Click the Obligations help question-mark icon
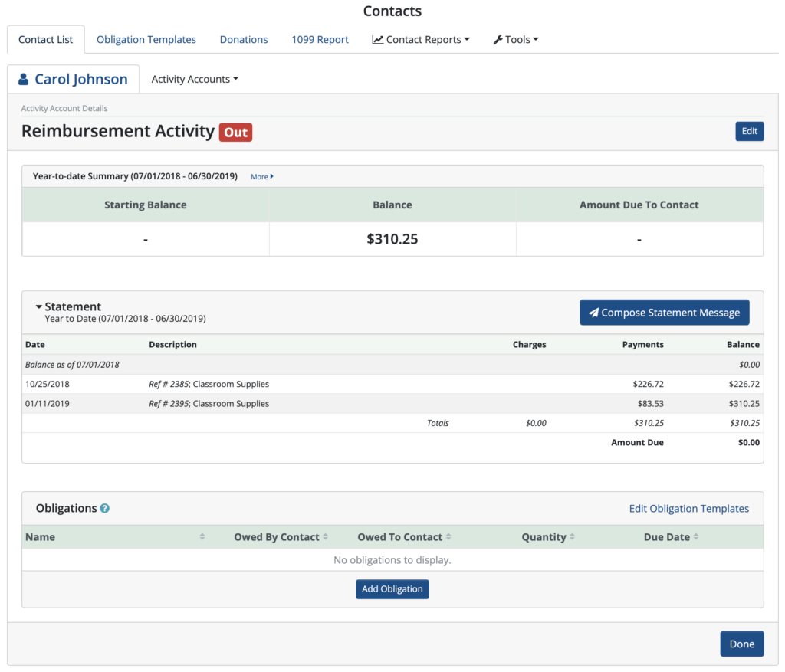This screenshot has width=785, height=672. [x=104, y=508]
